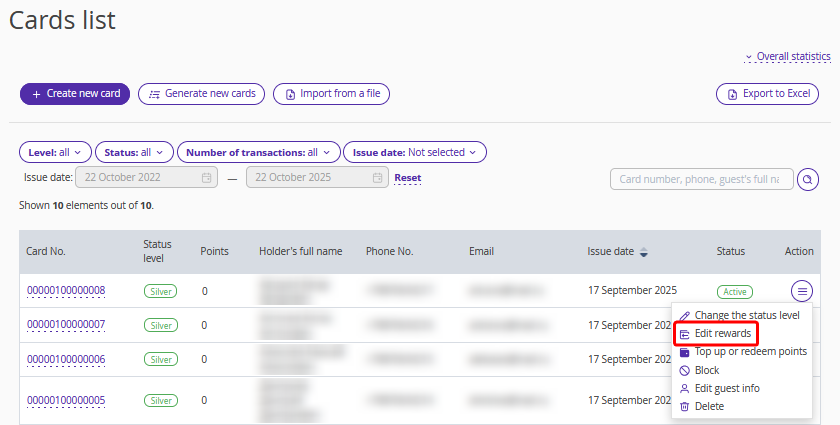Focus the card number search field
The width and height of the screenshot is (840, 425).
(700, 179)
